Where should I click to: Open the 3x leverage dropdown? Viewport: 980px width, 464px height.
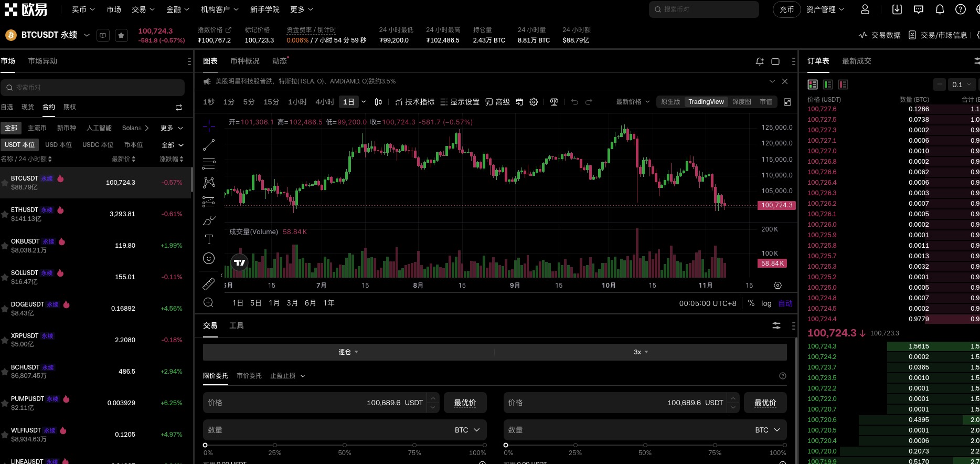click(641, 352)
